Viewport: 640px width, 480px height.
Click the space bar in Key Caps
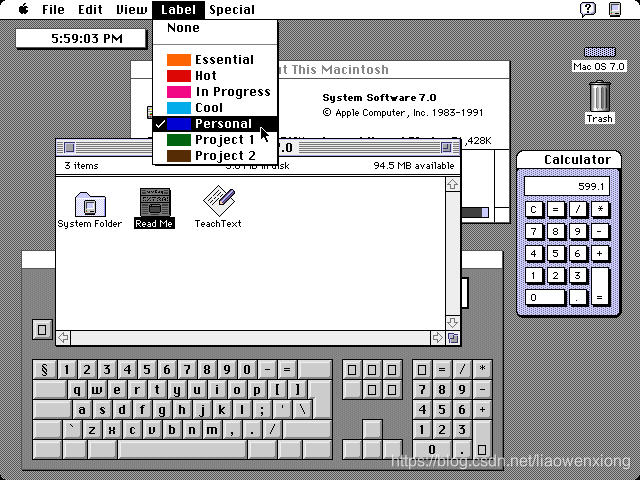pyautogui.click(x=182, y=449)
